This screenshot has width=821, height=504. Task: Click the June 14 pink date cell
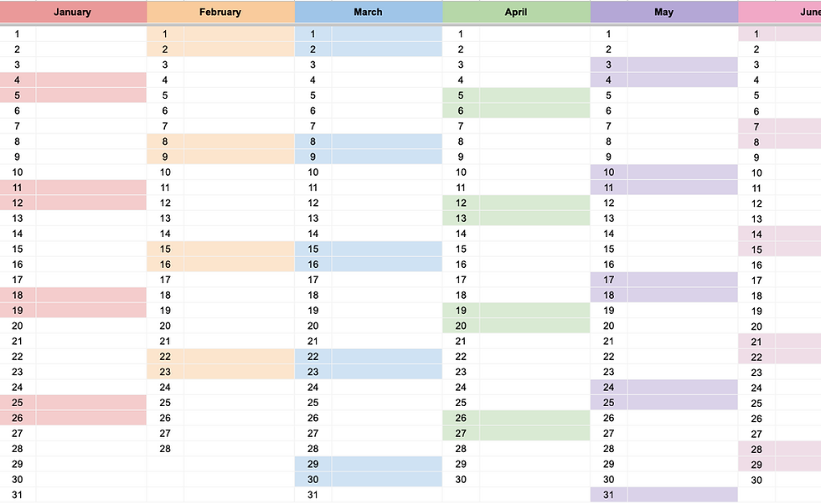[756, 234]
